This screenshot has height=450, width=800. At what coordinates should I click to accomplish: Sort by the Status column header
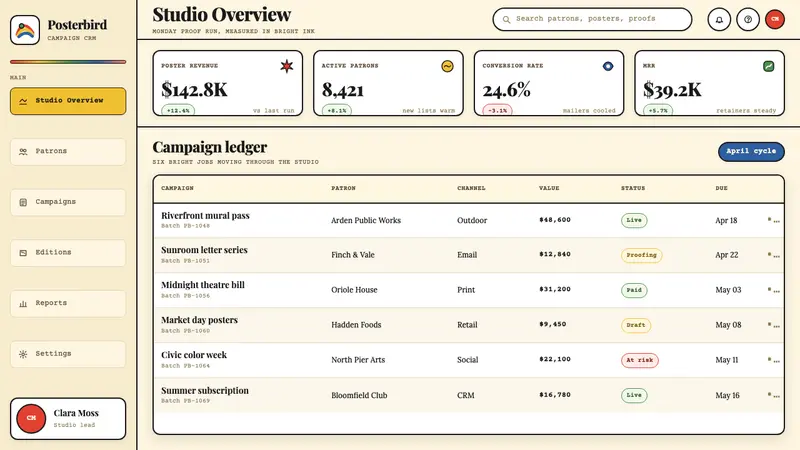[633, 188]
